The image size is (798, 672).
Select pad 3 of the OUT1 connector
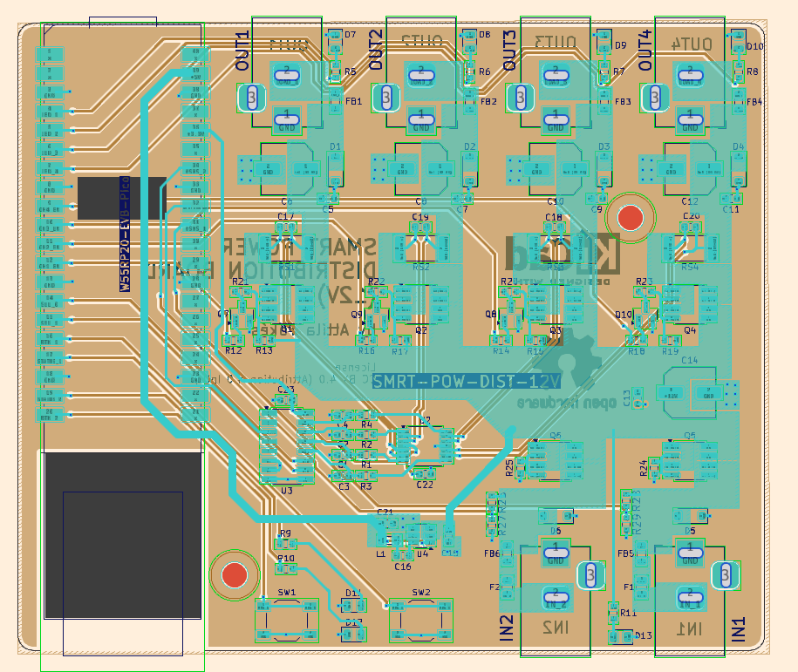252,97
